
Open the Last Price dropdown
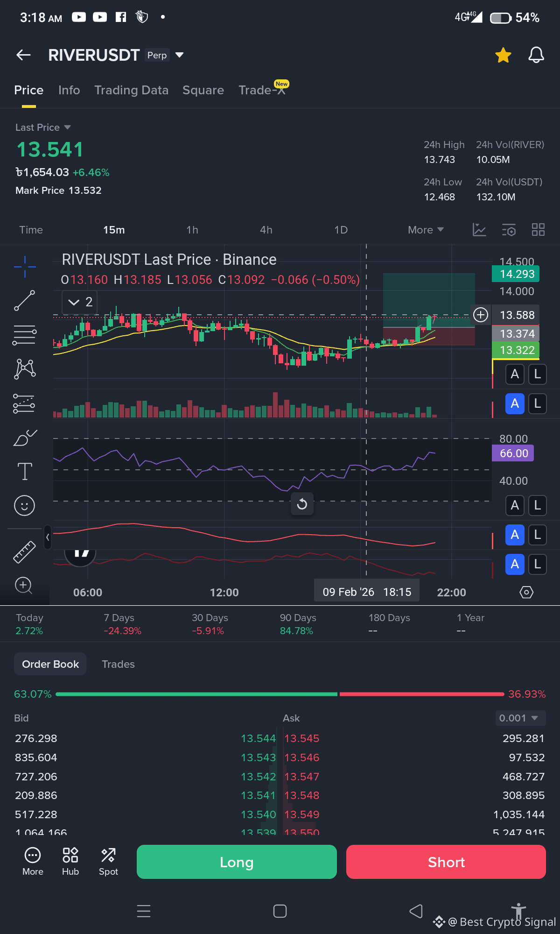[43, 127]
